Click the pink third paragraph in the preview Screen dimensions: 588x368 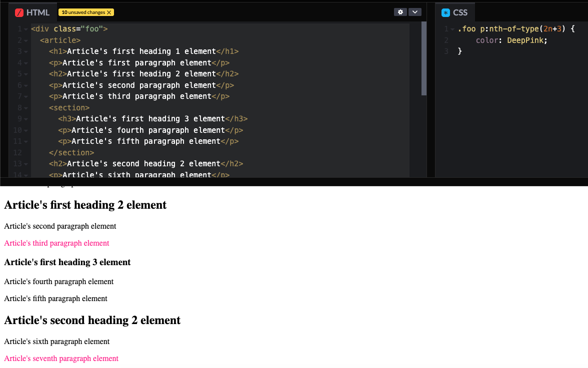[56, 243]
